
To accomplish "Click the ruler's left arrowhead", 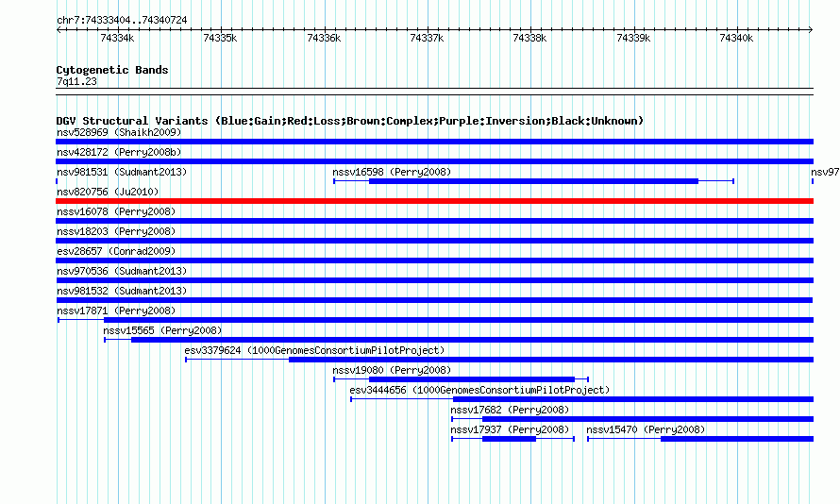I will [59, 30].
